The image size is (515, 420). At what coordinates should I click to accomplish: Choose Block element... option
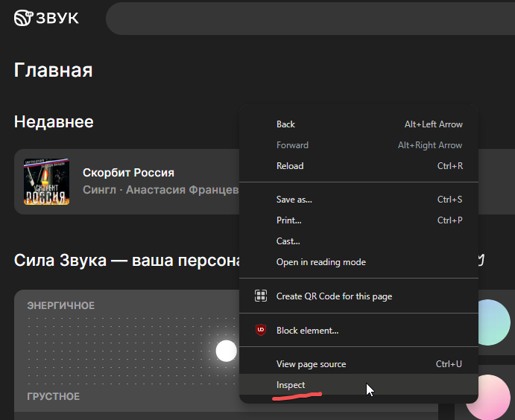click(358, 331)
